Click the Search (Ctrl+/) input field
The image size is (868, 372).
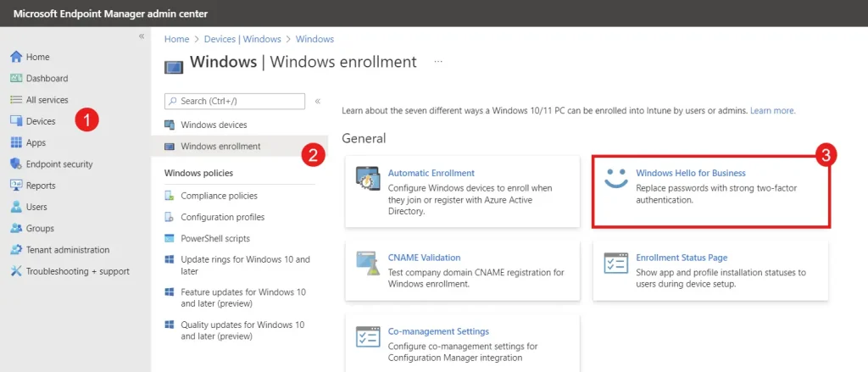235,102
